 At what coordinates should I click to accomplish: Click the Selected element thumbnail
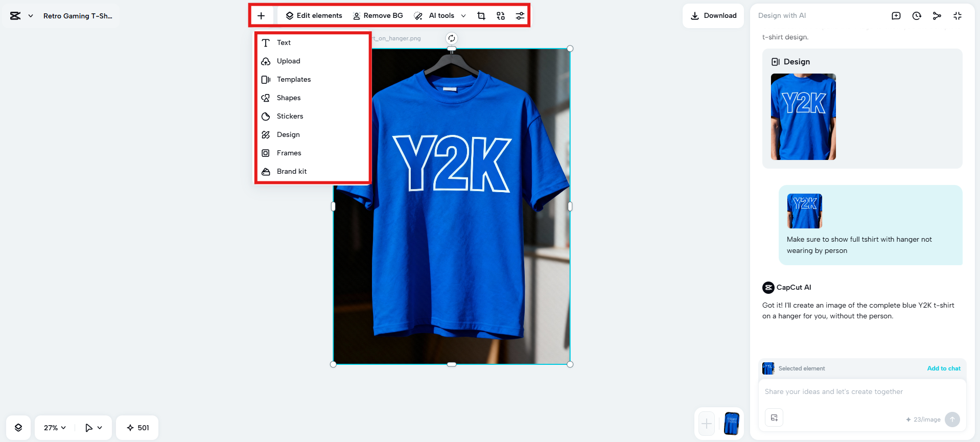coord(768,368)
